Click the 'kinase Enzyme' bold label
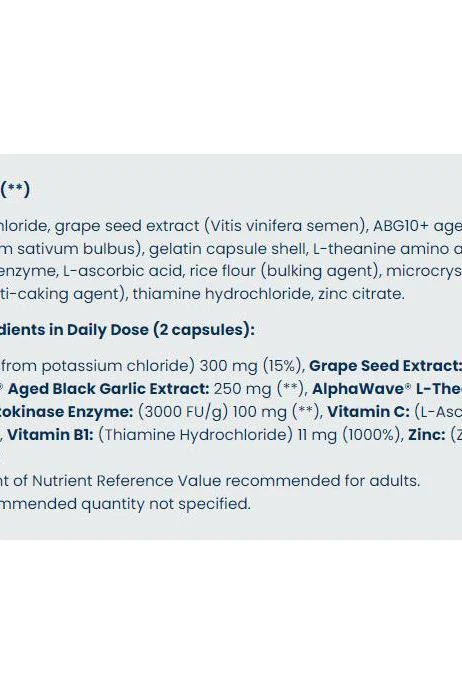The width and height of the screenshot is (462, 694). pos(66,412)
